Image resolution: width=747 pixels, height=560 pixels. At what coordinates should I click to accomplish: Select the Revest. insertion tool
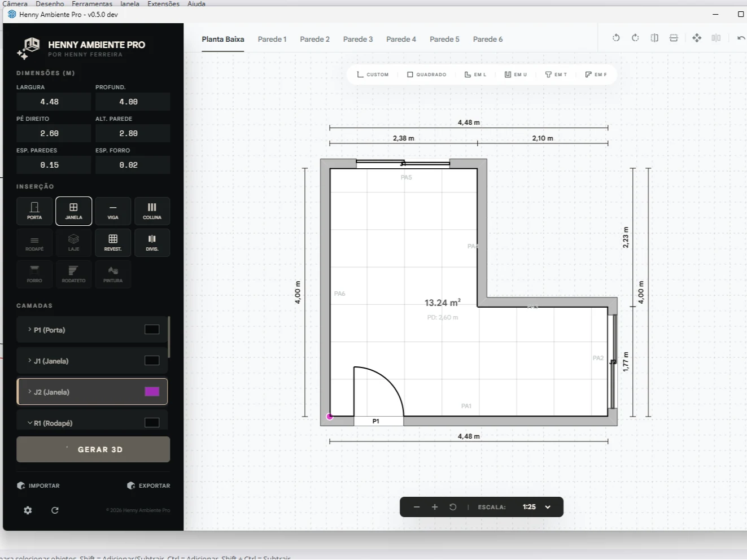point(113,243)
